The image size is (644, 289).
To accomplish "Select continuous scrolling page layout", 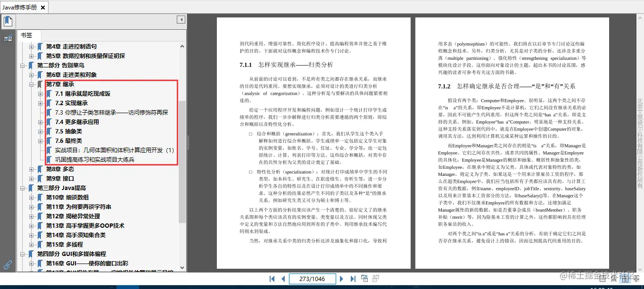I will 613,279.
